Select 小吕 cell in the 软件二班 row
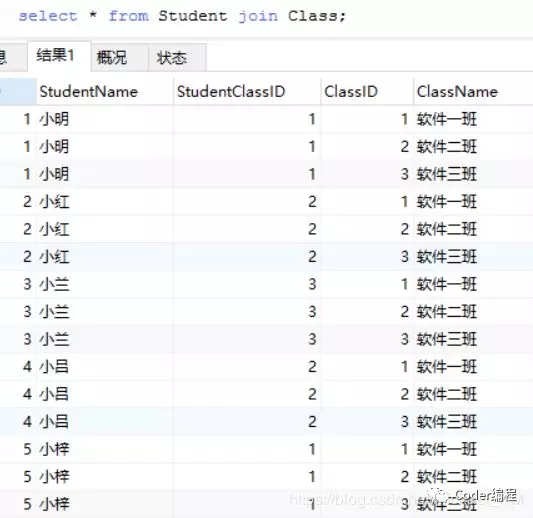 [105, 395]
